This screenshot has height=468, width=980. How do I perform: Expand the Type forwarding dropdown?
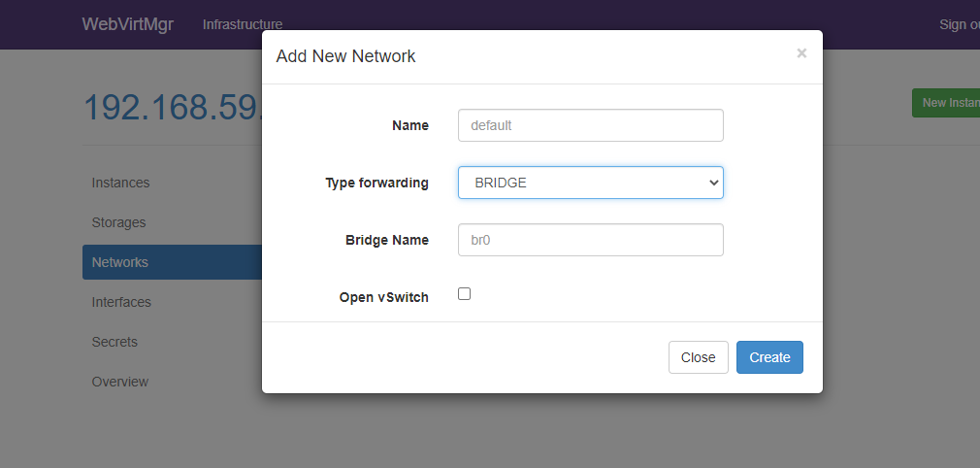[590, 183]
